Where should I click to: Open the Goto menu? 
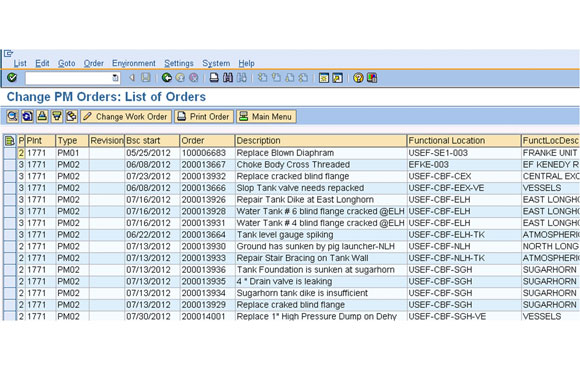point(67,63)
